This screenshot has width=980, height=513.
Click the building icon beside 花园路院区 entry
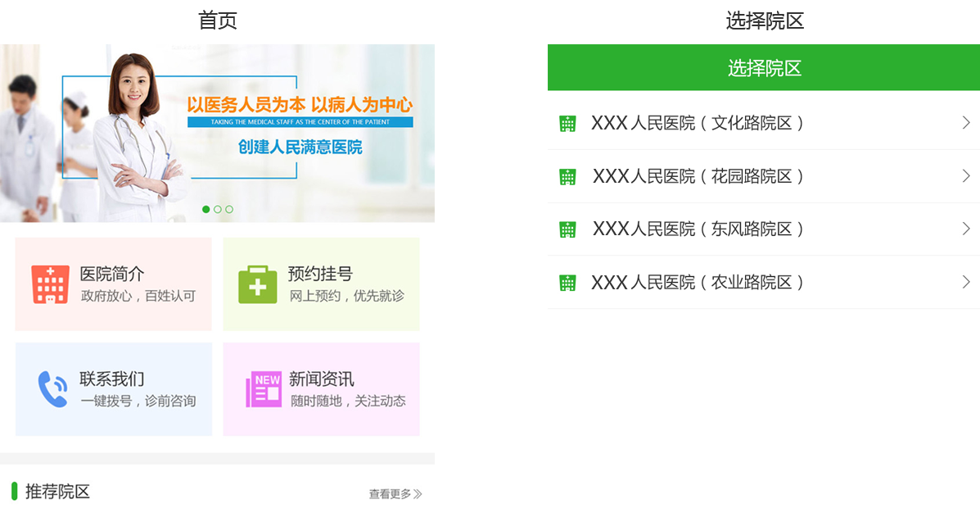point(567,176)
